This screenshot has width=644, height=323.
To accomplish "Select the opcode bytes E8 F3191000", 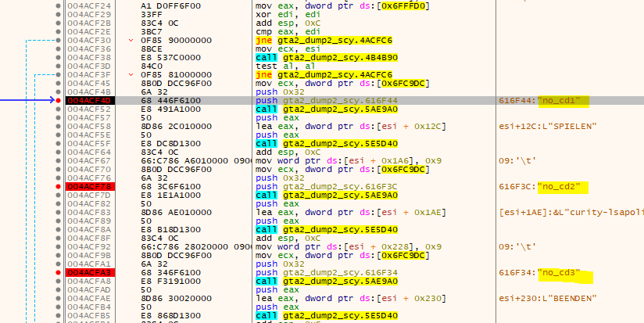I will click(171, 281).
